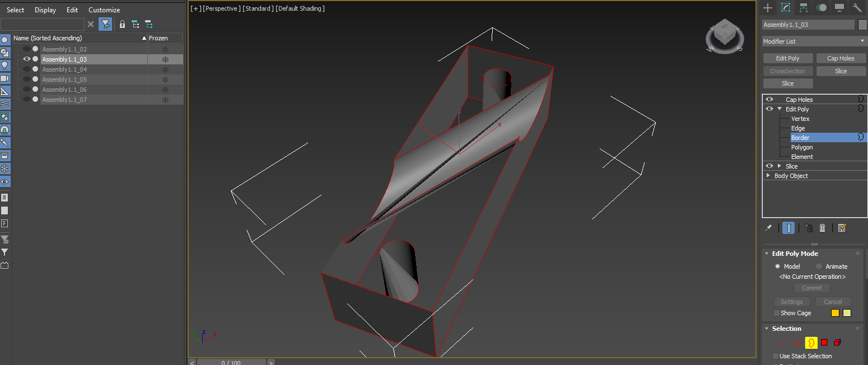Collapse the Edit Poly modifier tree

point(780,109)
